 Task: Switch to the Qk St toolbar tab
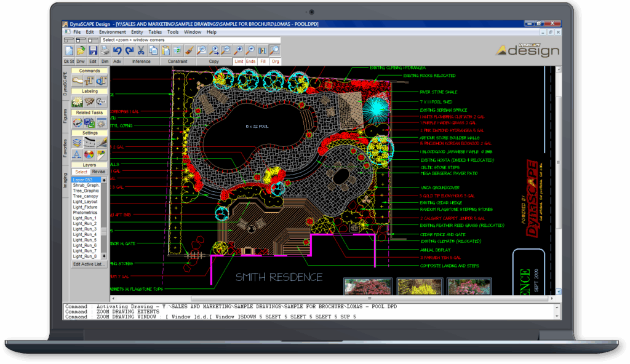(x=69, y=61)
